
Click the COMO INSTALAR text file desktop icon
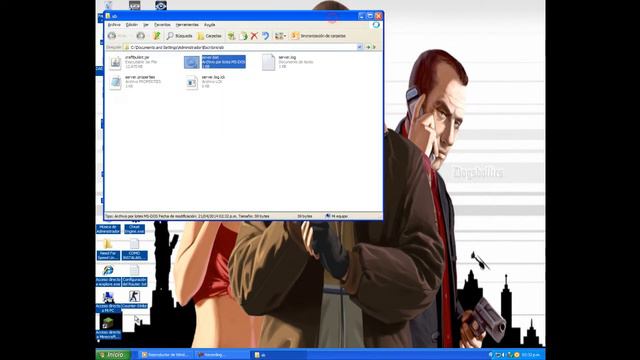click(x=134, y=244)
